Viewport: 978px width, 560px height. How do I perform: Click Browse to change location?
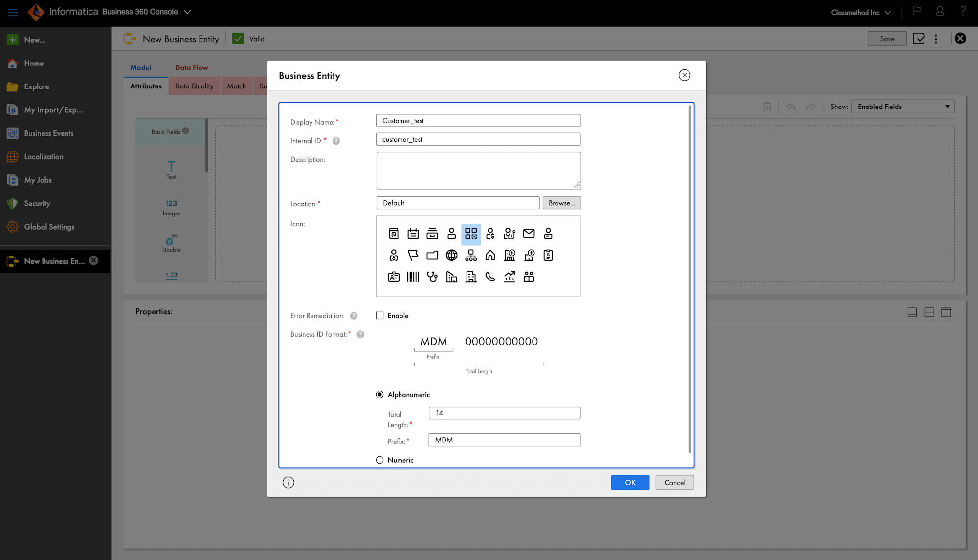tap(561, 203)
